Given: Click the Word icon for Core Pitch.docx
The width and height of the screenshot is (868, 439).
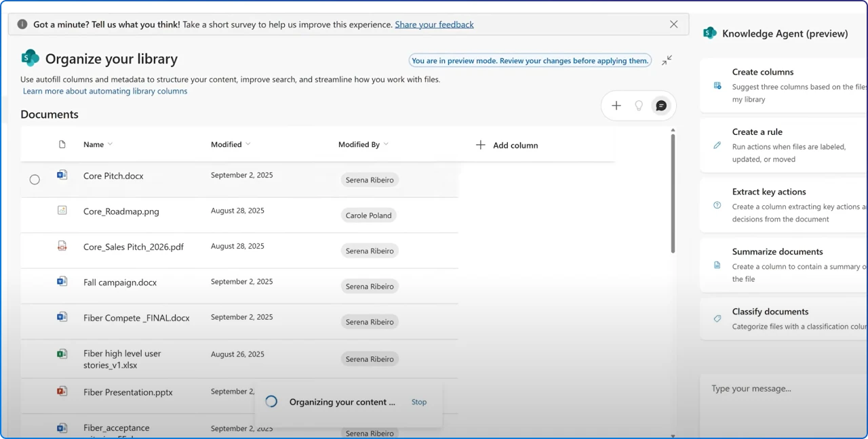Looking at the screenshot, I should click(x=62, y=175).
